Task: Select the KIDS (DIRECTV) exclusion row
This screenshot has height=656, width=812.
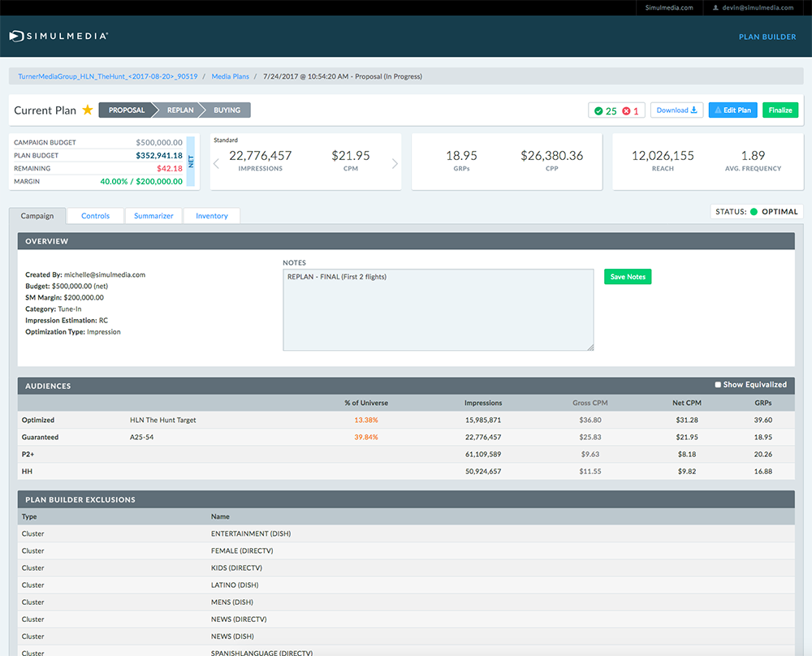Action: [x=406, y=568]
